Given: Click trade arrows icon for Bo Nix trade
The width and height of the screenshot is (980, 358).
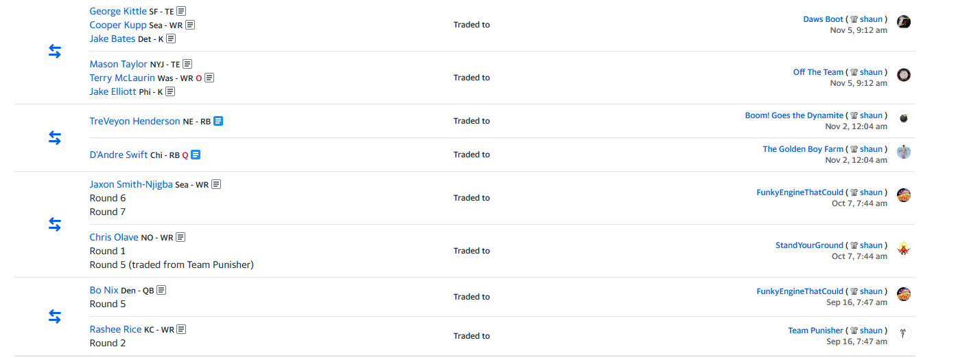Looking at the screenshot, I should point(55,317).
